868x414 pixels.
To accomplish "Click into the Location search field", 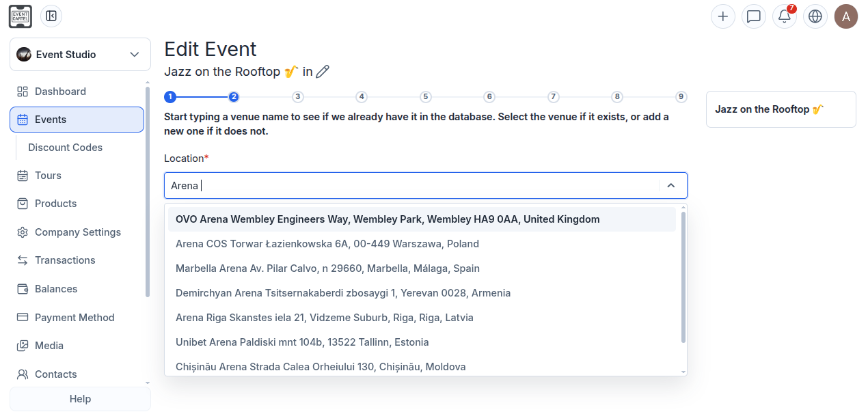I will click(x=410, y=185).
